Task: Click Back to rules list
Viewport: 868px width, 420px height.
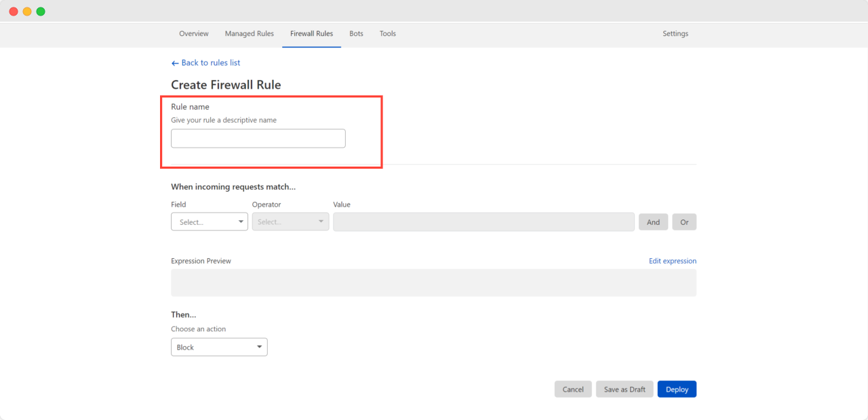Action: pyautogui.click(x=210, y=62)
